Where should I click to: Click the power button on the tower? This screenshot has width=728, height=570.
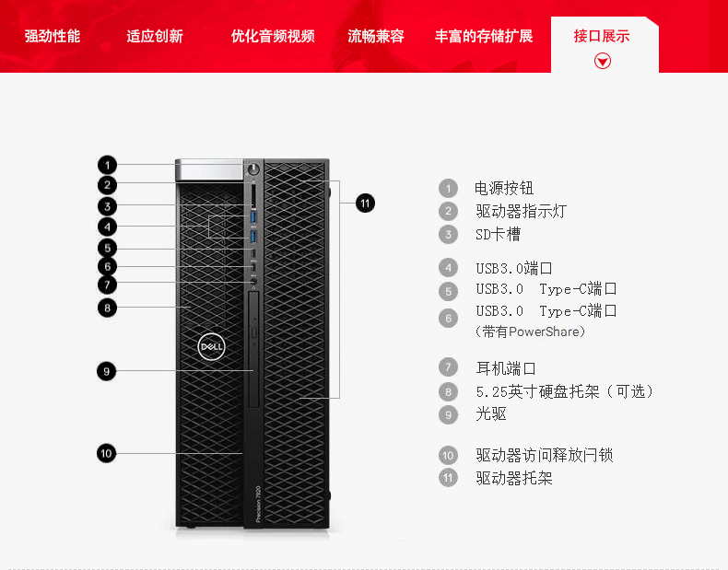253,169
